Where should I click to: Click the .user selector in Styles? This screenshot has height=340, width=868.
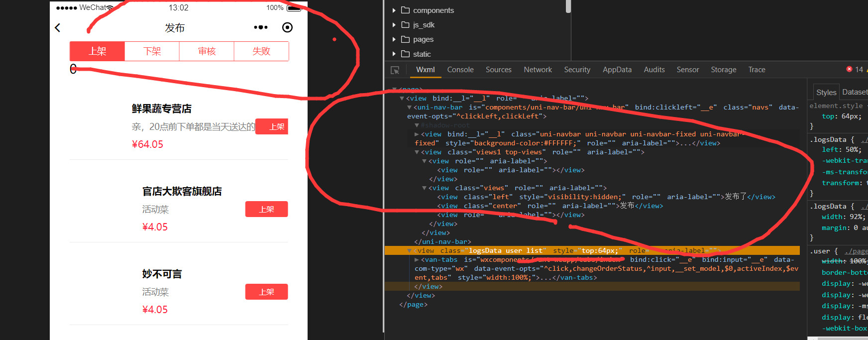click(821, 251)
